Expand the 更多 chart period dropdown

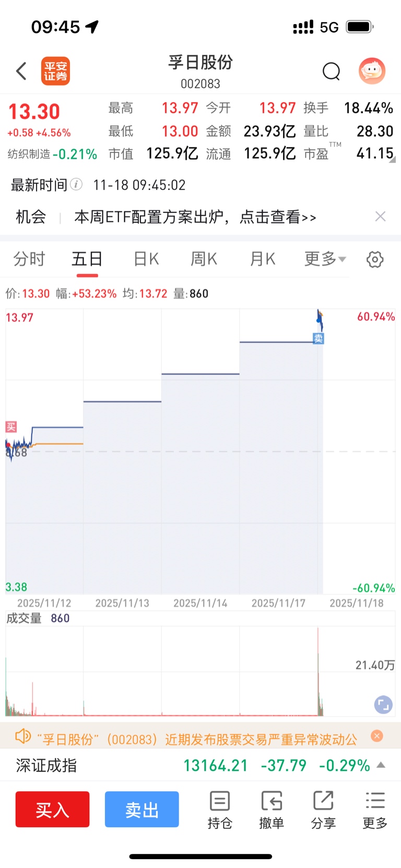coord(325,259)
